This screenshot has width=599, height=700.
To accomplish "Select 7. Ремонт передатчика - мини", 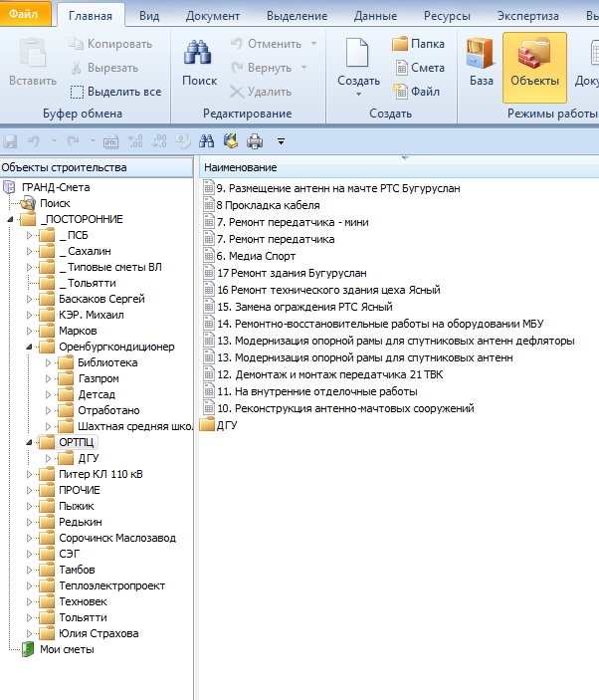I will point(293,222).
